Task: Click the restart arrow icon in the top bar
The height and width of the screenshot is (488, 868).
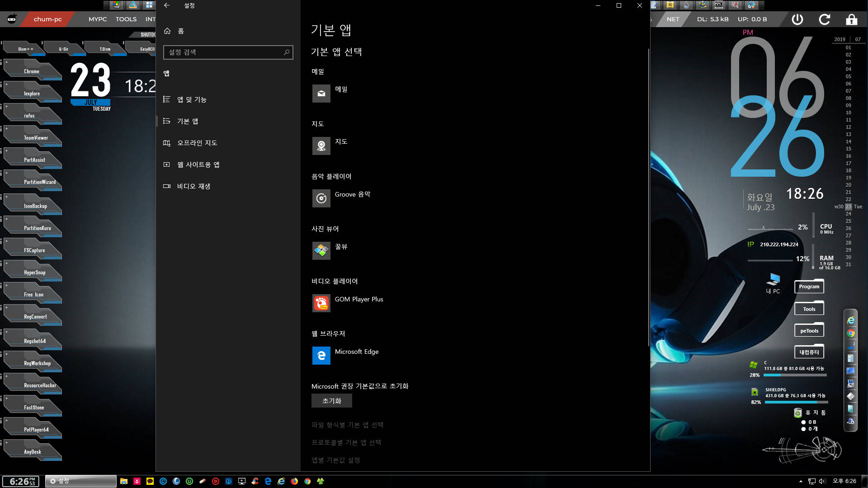Action: (825, 19)
